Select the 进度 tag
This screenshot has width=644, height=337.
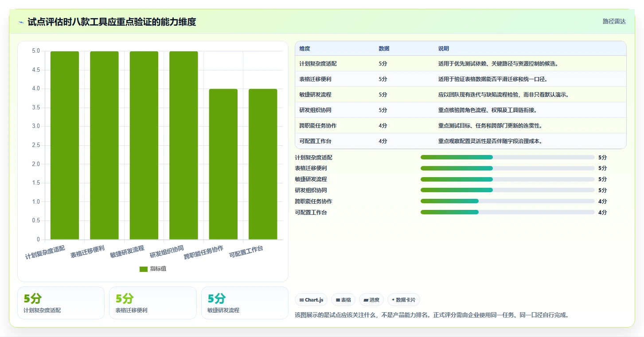371,300
